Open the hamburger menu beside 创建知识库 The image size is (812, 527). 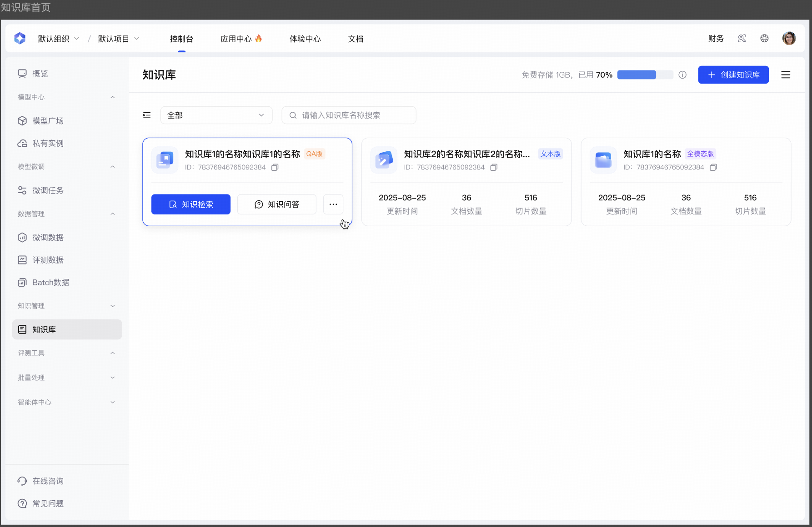click(786, 75)
